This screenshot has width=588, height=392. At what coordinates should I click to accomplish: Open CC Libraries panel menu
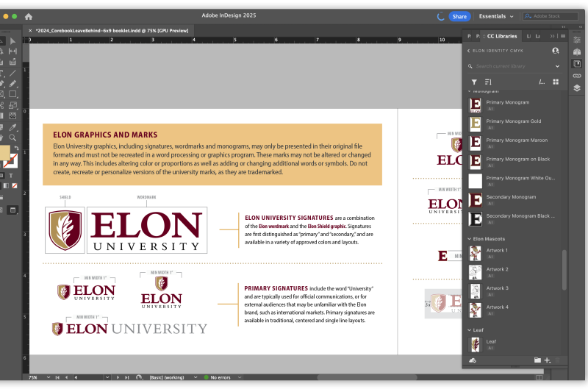point(563,36)
